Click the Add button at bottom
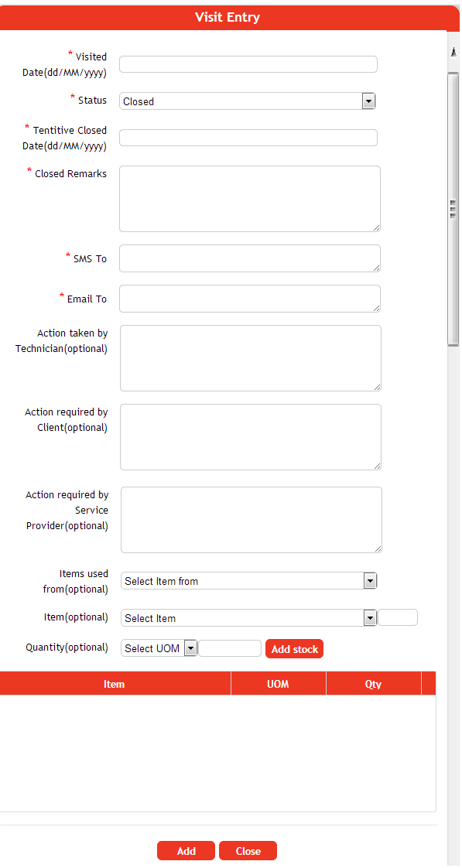462x868 pixels. coord(186,851)
